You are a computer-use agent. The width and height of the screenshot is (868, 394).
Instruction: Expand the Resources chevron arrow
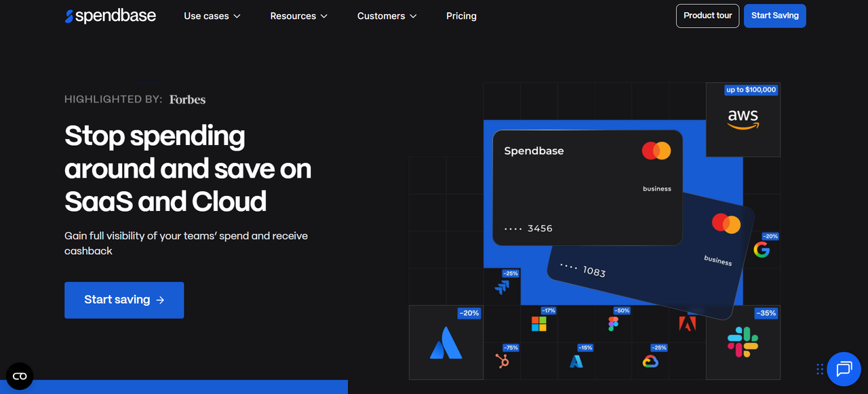click(323, 16)
